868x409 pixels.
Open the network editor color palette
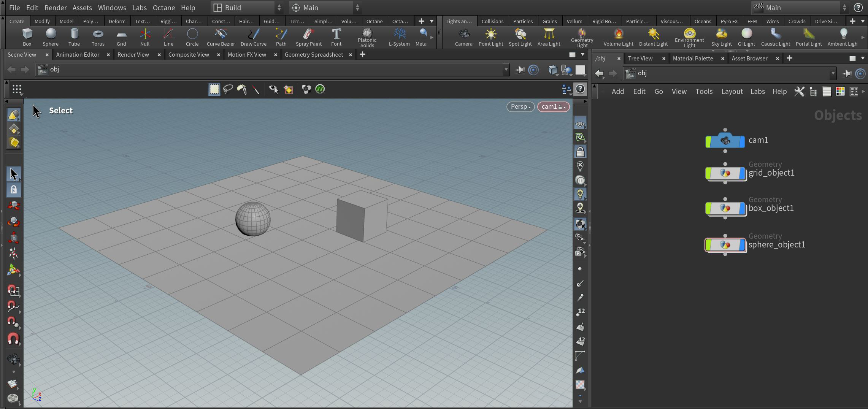point(840,92)
